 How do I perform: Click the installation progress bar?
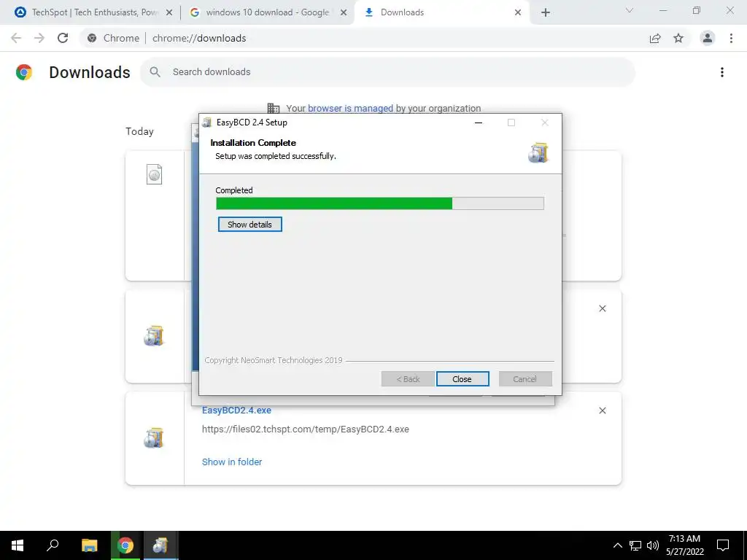(379, 203)
